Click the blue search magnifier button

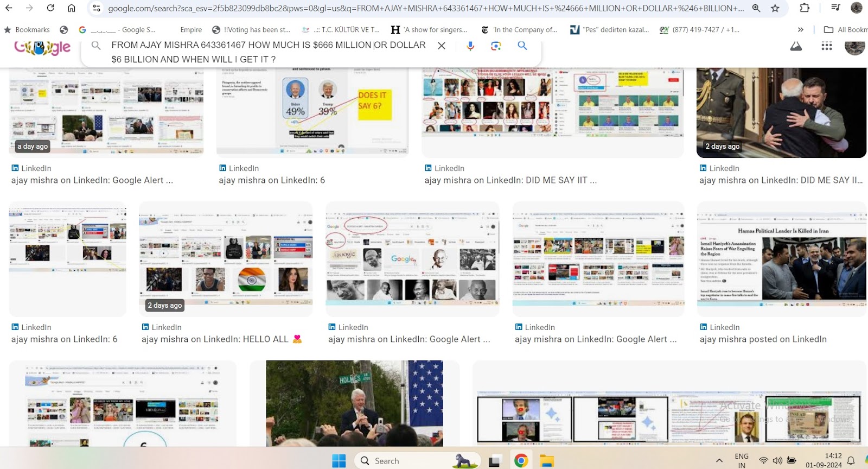pyautogui.click(x=522, y=46)
